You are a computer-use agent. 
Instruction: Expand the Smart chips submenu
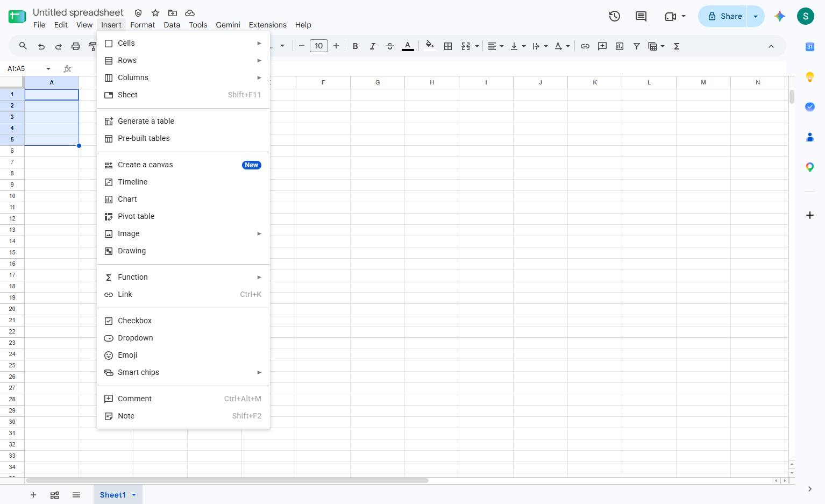click(x=183, y=372)
